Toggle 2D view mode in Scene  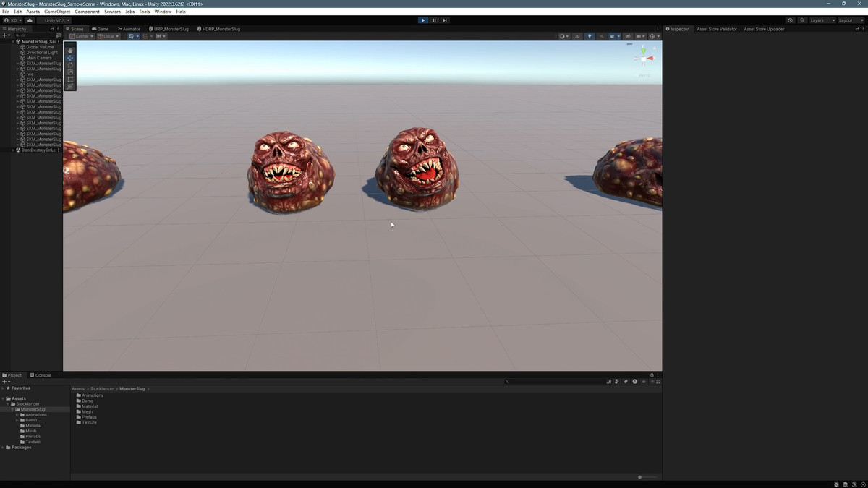(x=577, y=36)
